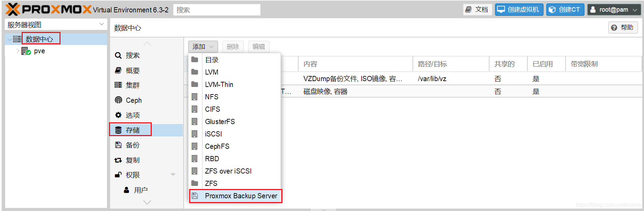Pick CIFS storage type
644x211 pixels.
[235, 109]
